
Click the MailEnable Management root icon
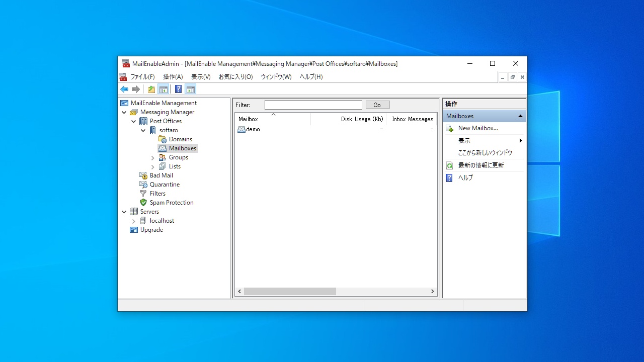124,103
